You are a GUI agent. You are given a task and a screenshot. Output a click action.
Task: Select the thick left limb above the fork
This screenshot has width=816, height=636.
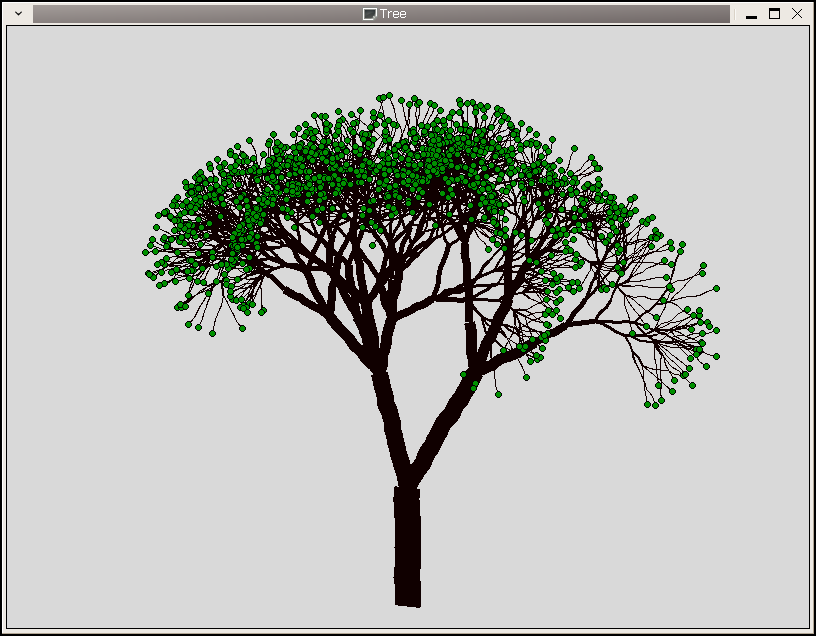(x=388, y=410)
